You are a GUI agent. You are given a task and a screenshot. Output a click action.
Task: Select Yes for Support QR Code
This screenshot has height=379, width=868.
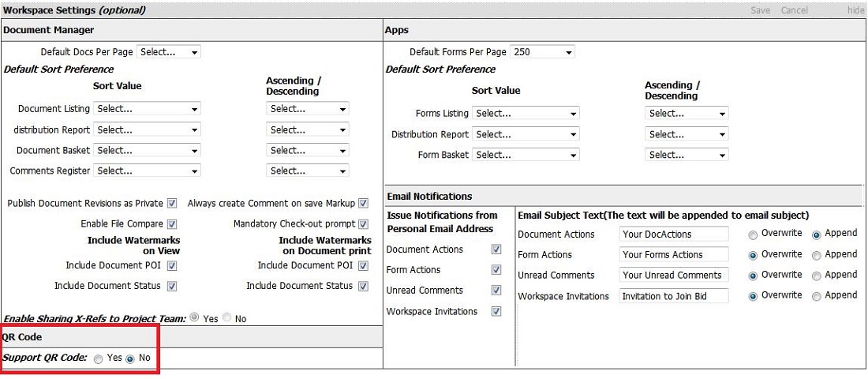tap(99, 359)
